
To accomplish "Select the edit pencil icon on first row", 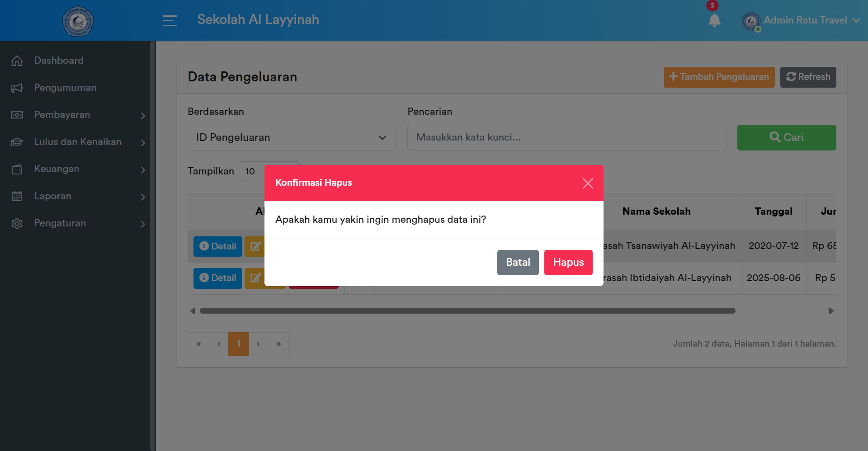I will tap(255, 246).
